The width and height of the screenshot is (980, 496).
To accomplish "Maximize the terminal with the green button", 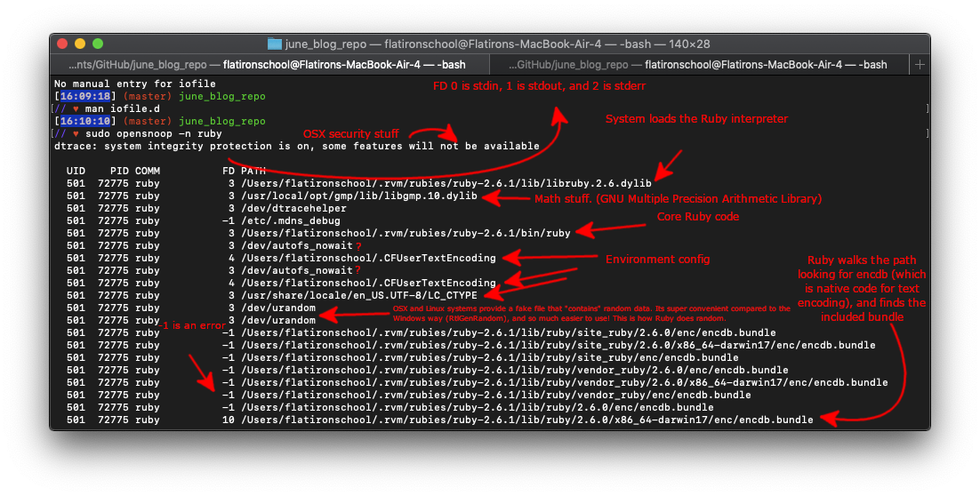I will [x=98, y=44].
